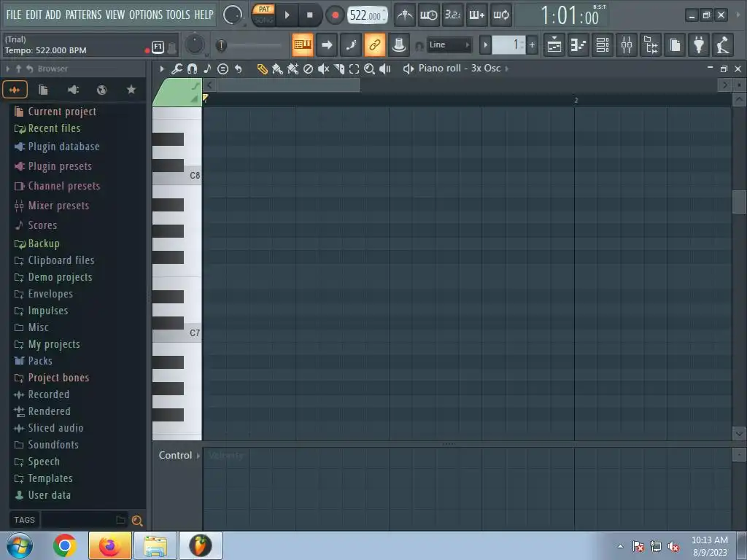
Task: Toggle the blend recording overdub icon
Action: coord(477,15)
